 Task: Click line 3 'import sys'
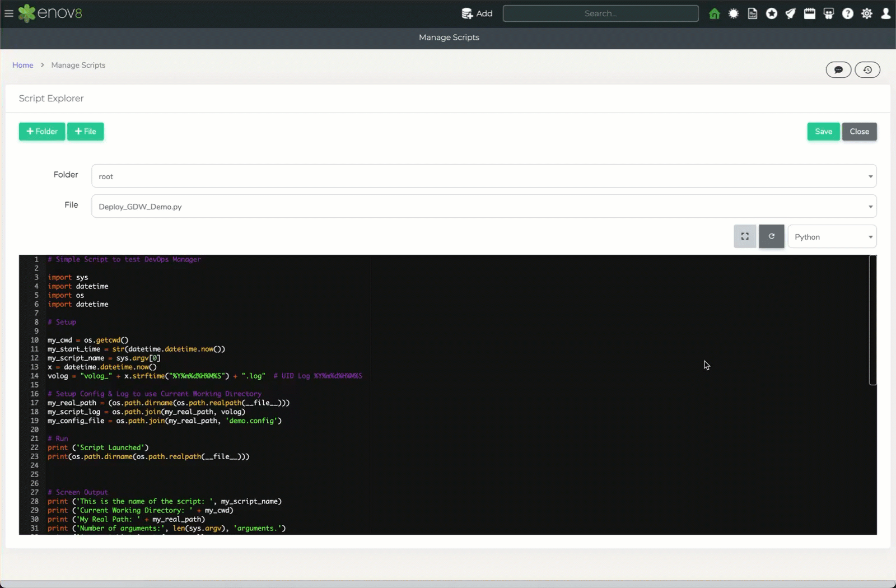[x=68, y=277]
